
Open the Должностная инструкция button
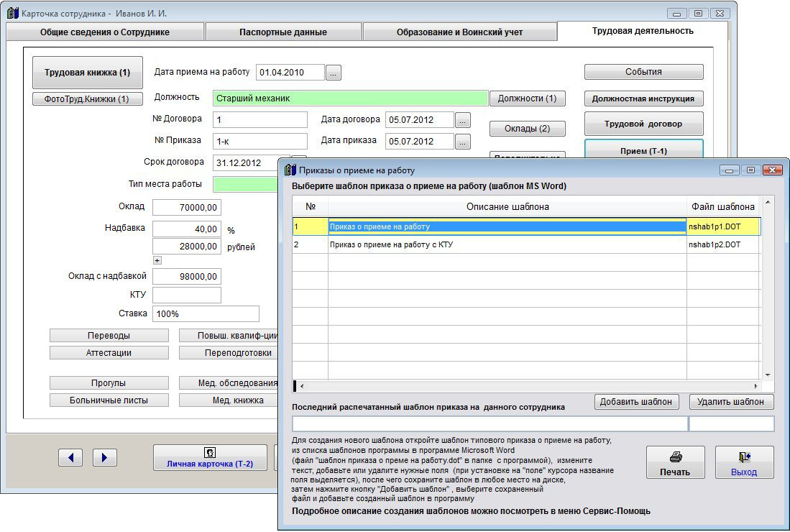[x=643, y=98]
